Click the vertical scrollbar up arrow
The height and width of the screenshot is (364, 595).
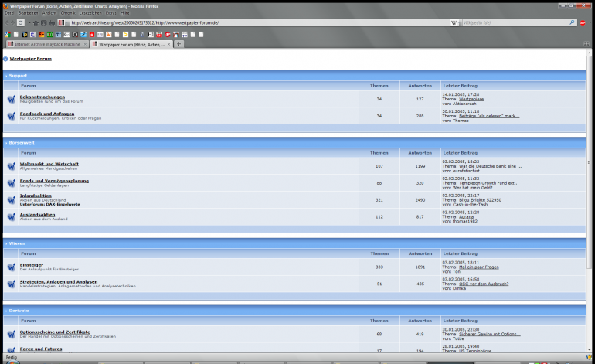pos(590,53)
